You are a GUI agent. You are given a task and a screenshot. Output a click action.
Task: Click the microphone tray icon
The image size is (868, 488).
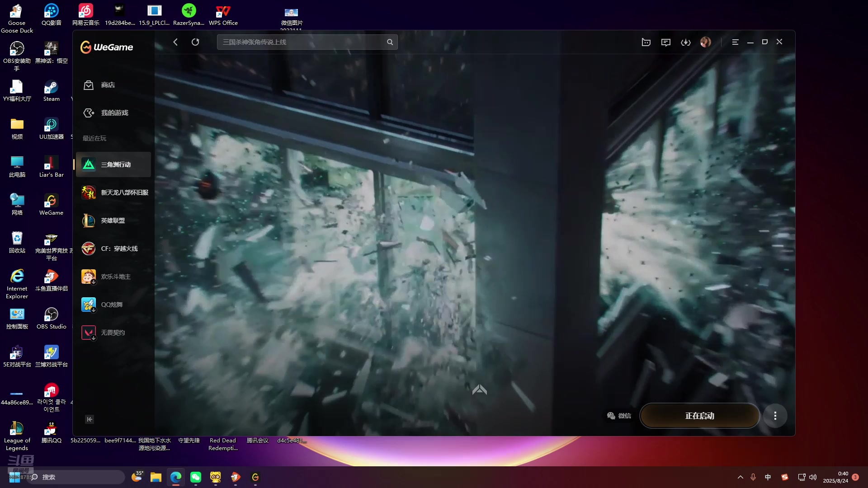click(753, 477)
